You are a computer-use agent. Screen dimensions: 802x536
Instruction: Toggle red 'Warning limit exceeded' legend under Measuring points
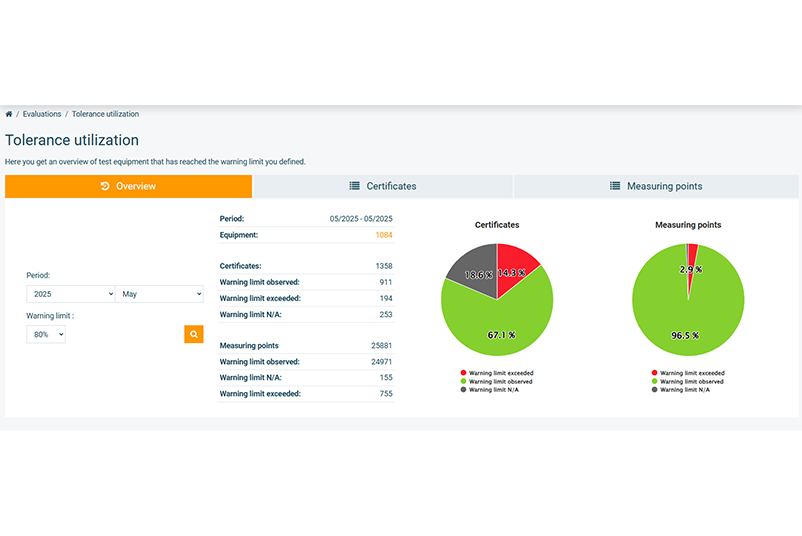(x=686, y=373)
